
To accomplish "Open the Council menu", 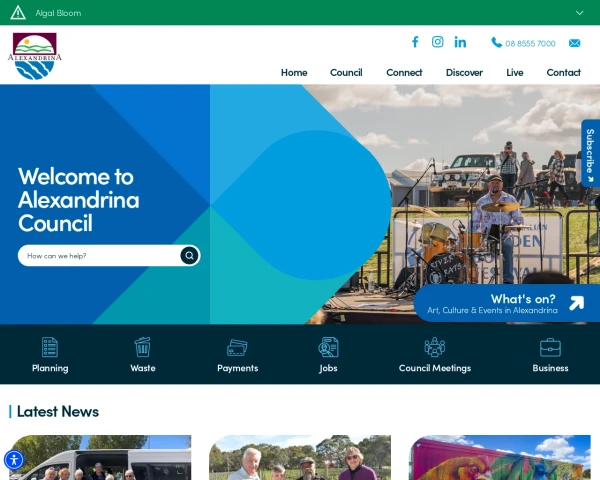I will tap(346, 72).
